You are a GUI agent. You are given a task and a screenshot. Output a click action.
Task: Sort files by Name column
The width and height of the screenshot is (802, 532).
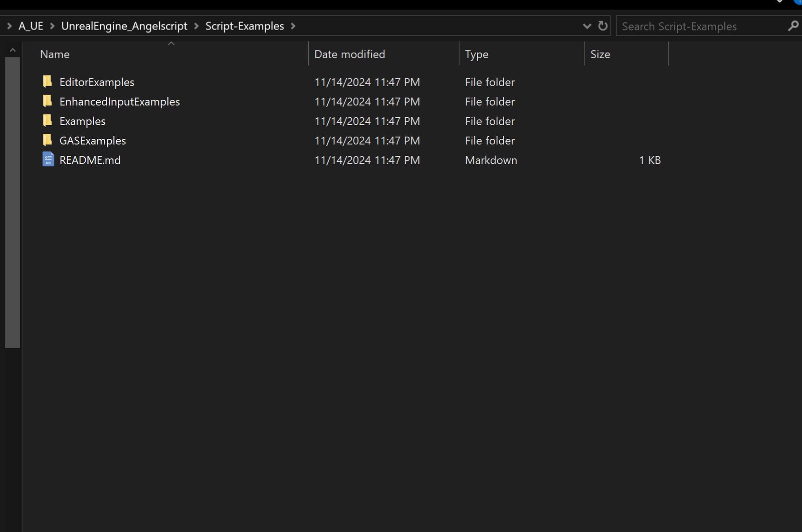click(x=55, y=54)
